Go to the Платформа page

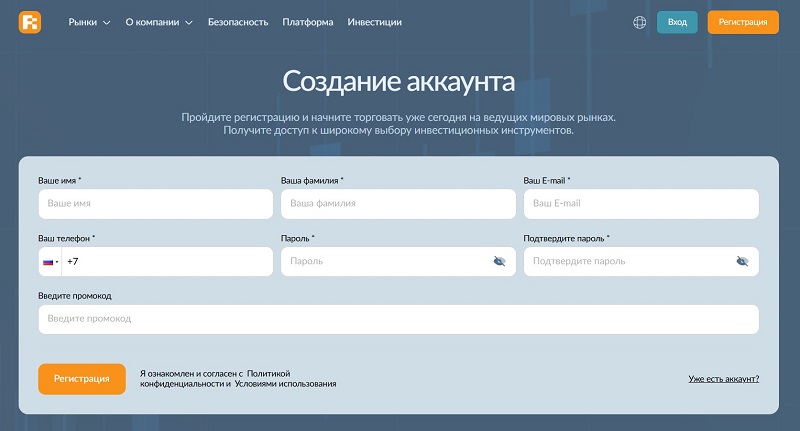point(308,22)
